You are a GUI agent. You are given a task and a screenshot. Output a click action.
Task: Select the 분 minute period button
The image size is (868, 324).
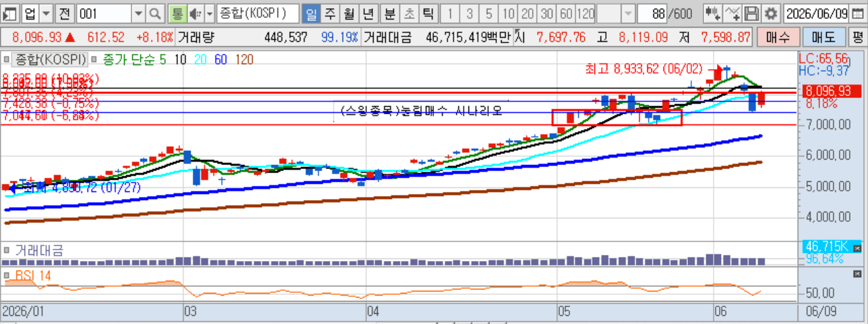[391, 13]
